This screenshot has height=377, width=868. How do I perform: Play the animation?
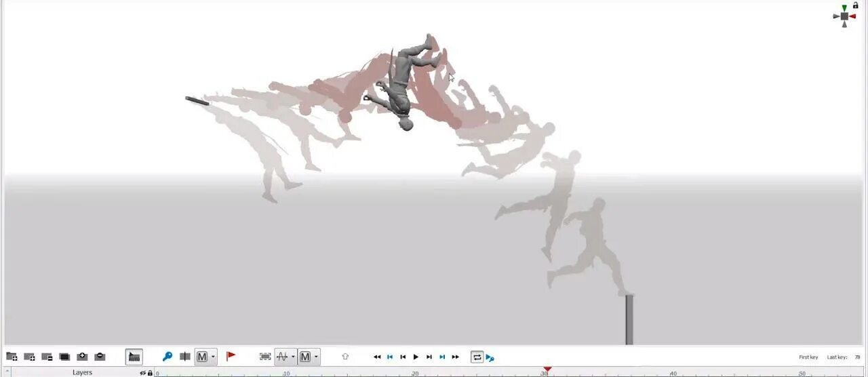tap(416, 357)
